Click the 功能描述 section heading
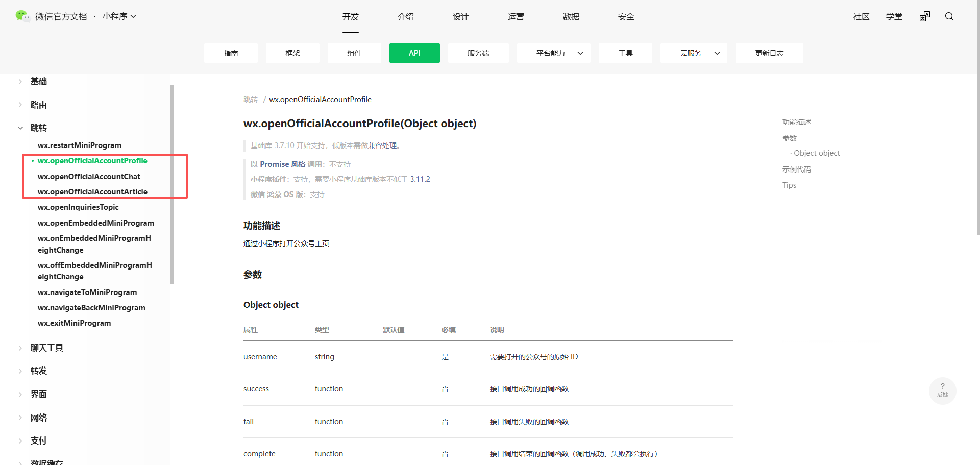 262,226
